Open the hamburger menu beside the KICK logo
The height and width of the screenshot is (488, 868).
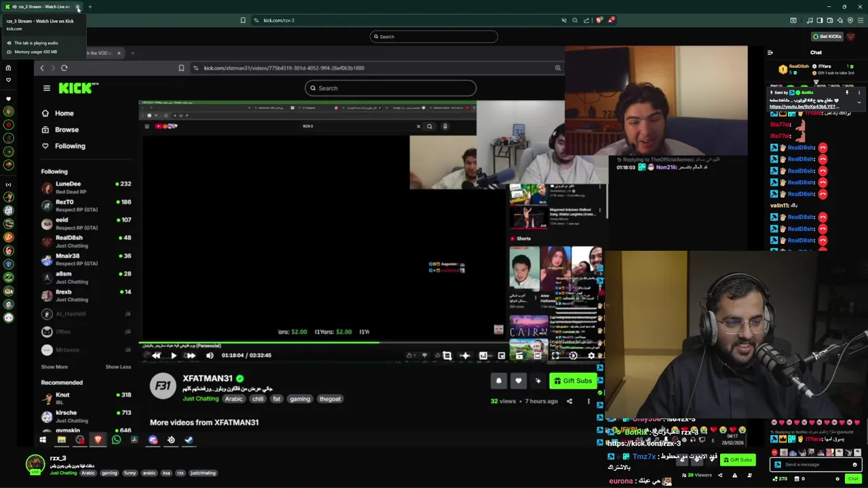(47, 88)
